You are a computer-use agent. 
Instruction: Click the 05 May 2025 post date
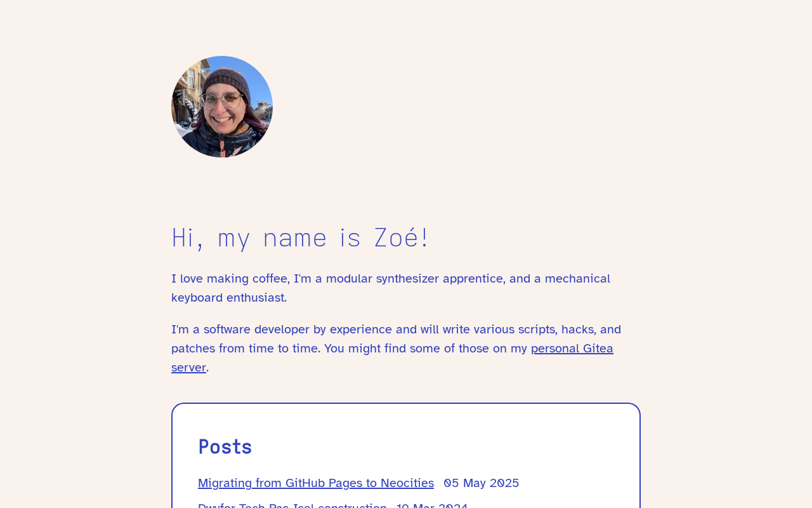click(481, 483)
